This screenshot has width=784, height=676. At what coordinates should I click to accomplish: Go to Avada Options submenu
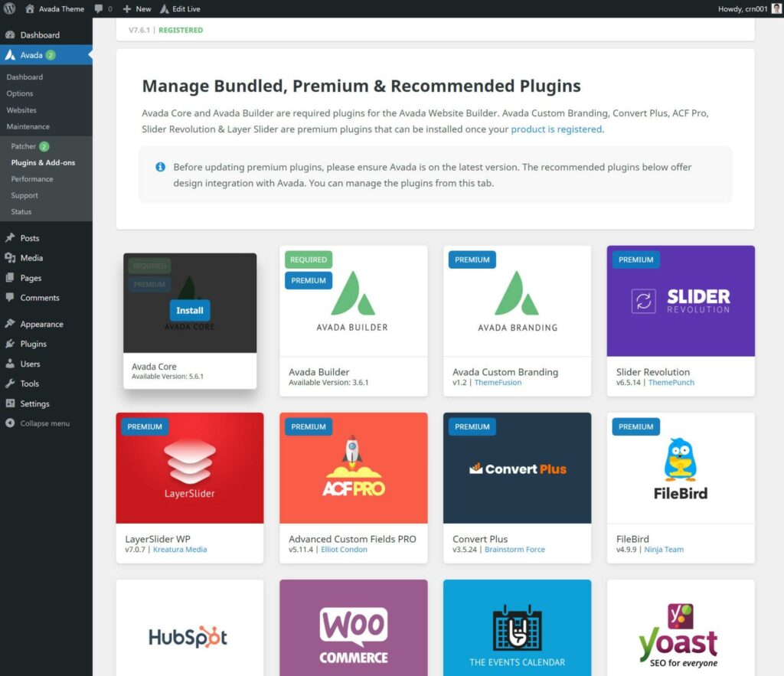[19, 93]
